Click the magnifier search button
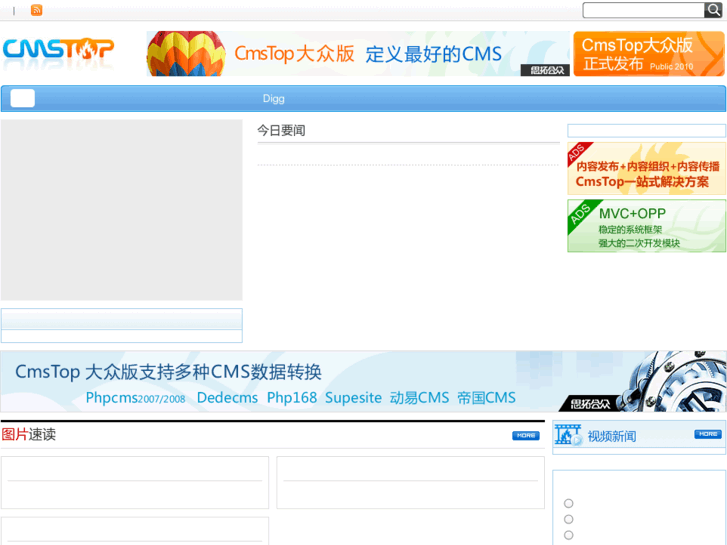The height and width of the screenshot is (545, 727). coord(713,10)
